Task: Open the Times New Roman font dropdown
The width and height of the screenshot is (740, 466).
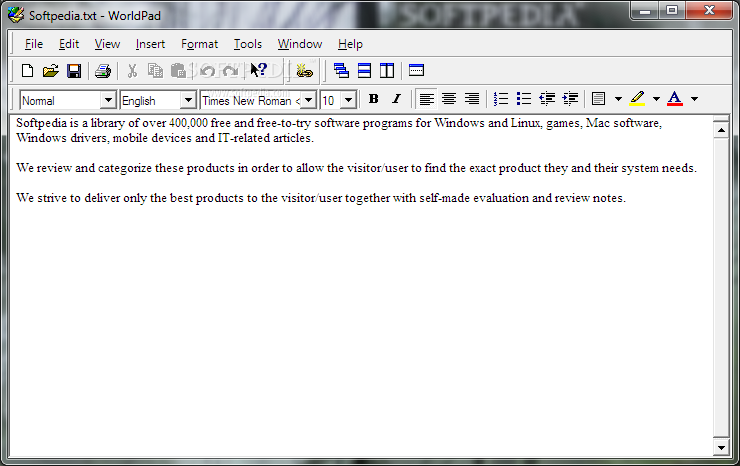Action: pos(308,100)
